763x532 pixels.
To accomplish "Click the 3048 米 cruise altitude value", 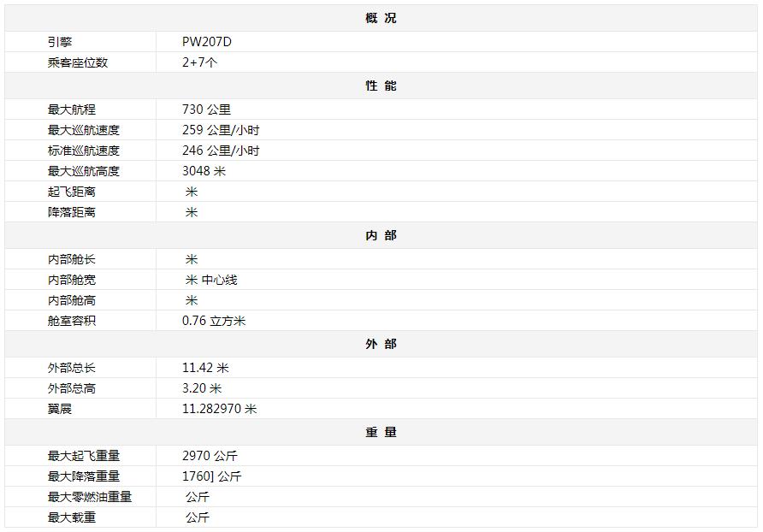I will pos(204,171).
